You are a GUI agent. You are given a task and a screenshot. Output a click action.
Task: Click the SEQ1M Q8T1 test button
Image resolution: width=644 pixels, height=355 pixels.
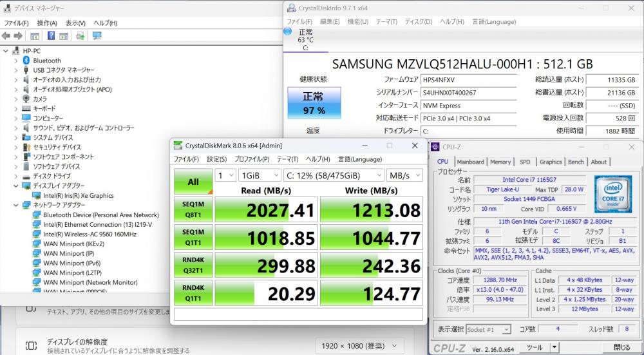tap(193, 209)
